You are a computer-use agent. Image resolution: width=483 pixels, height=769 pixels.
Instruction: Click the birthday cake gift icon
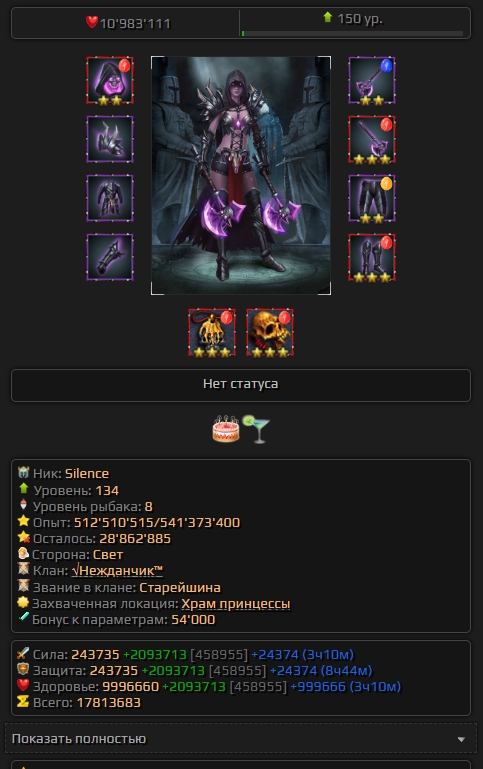pos(226,429)
